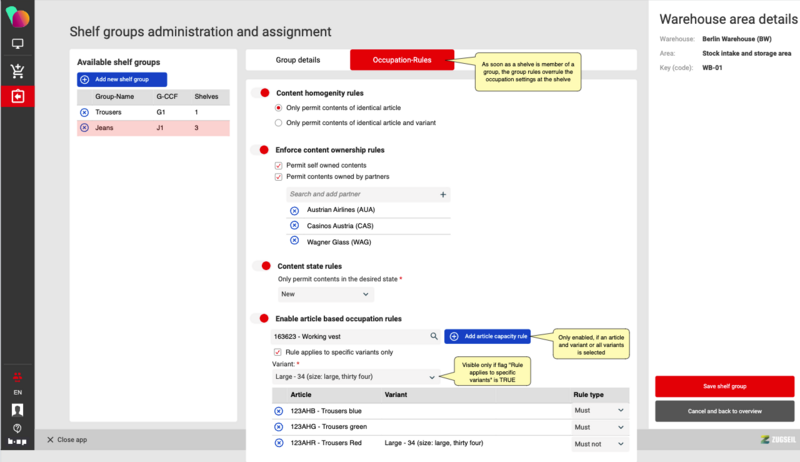The image size is (800, 462).
Task: Click the plus icon to add partner
Action: (444, 194)
